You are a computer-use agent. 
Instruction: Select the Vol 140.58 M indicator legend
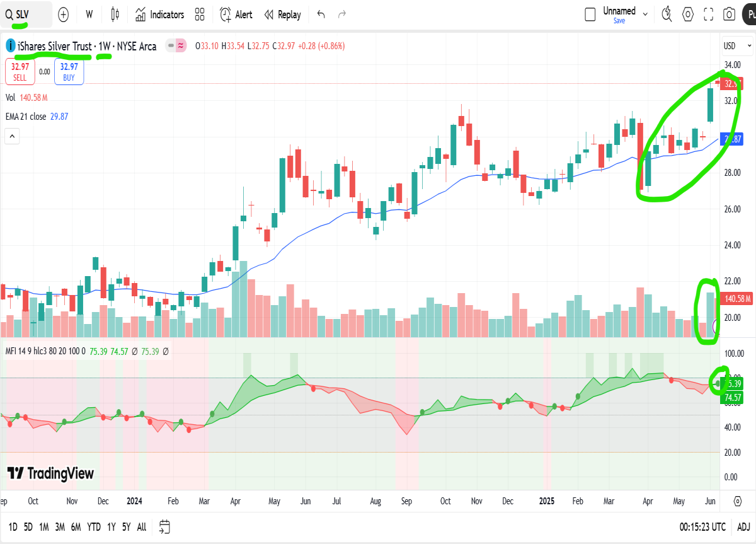pos(26,98)
